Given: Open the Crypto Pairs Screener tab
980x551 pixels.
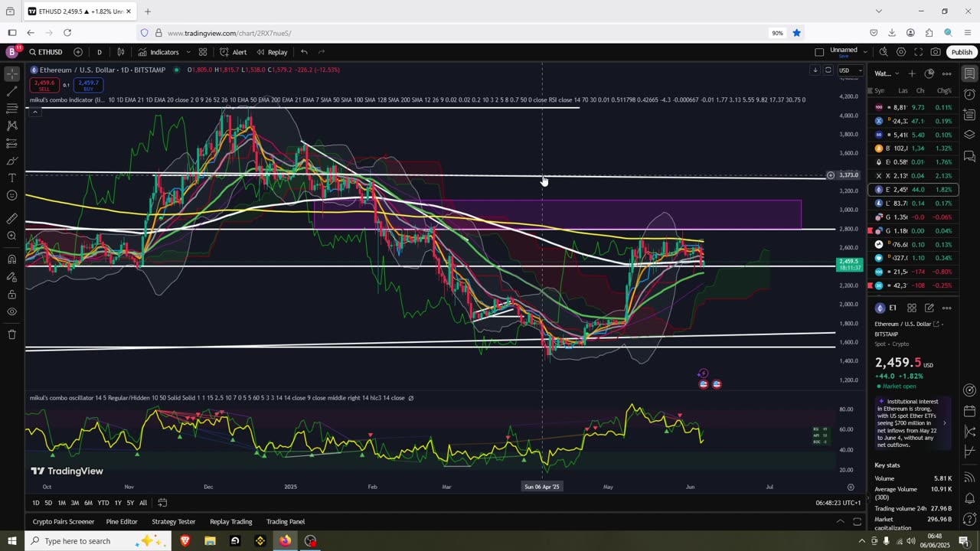Looking at the screenshot, I should [x=64, y=522].
